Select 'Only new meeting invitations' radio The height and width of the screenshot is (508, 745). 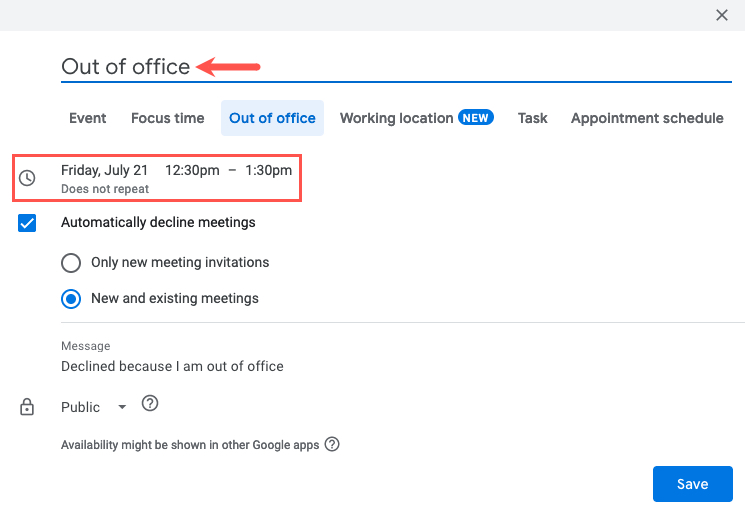pyautogui.click(x=71, y=263)
